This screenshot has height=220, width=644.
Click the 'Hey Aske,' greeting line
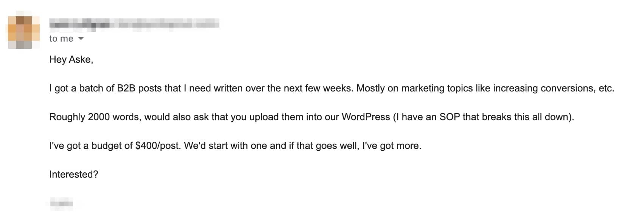(71, 60)
